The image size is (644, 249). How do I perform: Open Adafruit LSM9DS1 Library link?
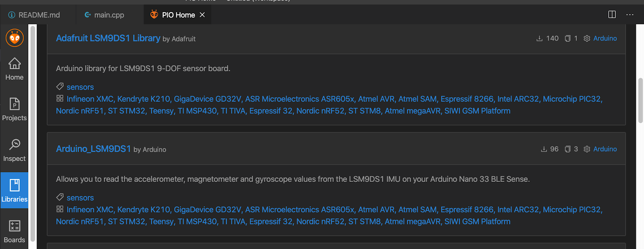tap(108, 38)
